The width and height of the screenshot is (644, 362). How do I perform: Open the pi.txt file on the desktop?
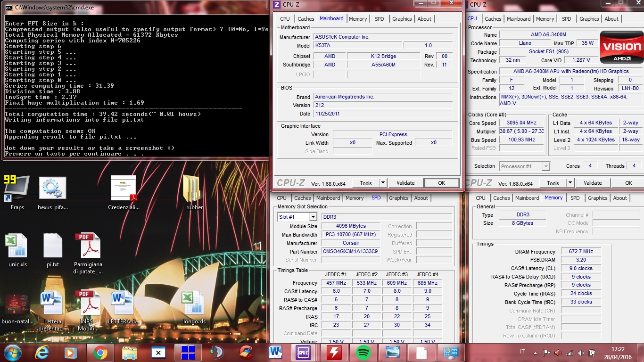(x=53, y=250)
